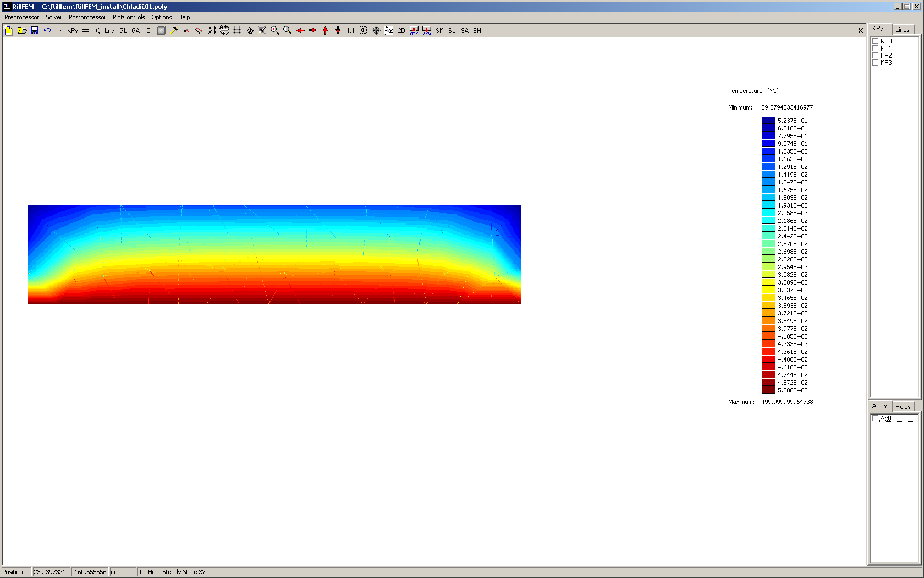
Task: Open the Options menu
Action: tap(162, 17)
